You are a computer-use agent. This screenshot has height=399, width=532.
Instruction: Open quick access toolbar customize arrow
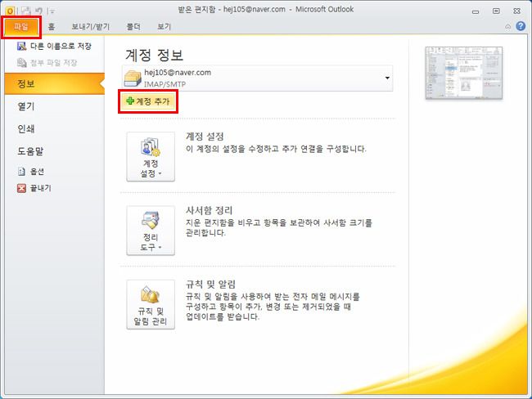click(x=52, y=11)
